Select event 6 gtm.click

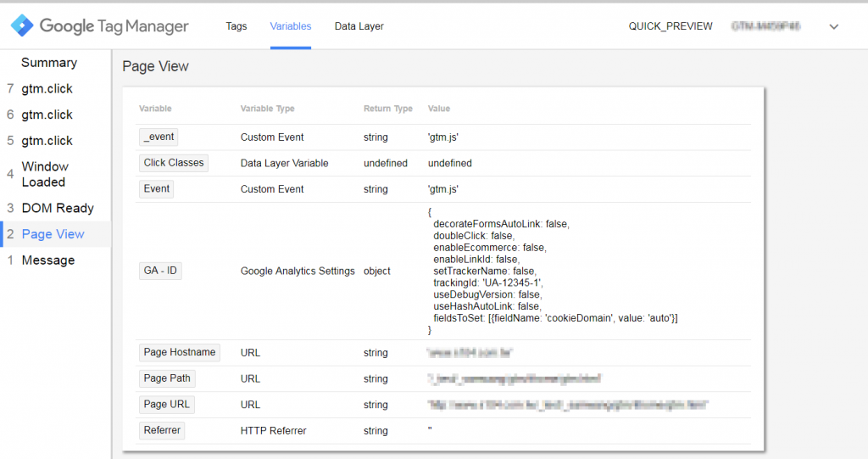(x=47, y=115)
